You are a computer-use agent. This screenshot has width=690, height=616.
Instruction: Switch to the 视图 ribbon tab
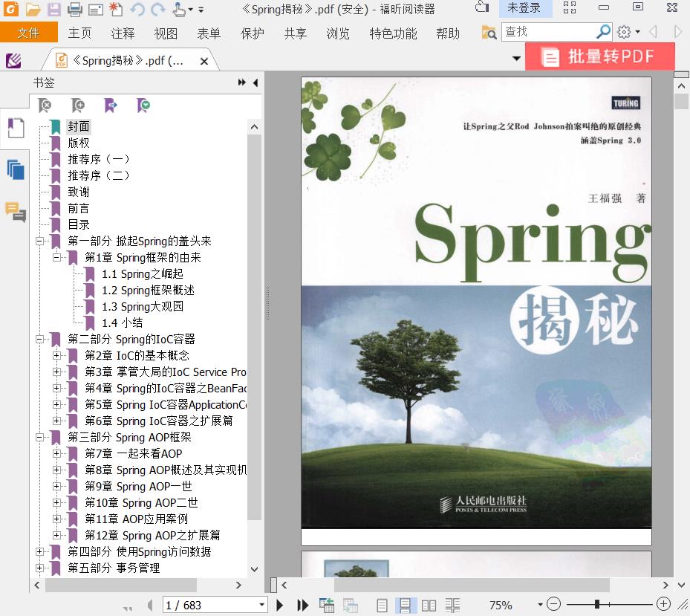tap(166, 33)
